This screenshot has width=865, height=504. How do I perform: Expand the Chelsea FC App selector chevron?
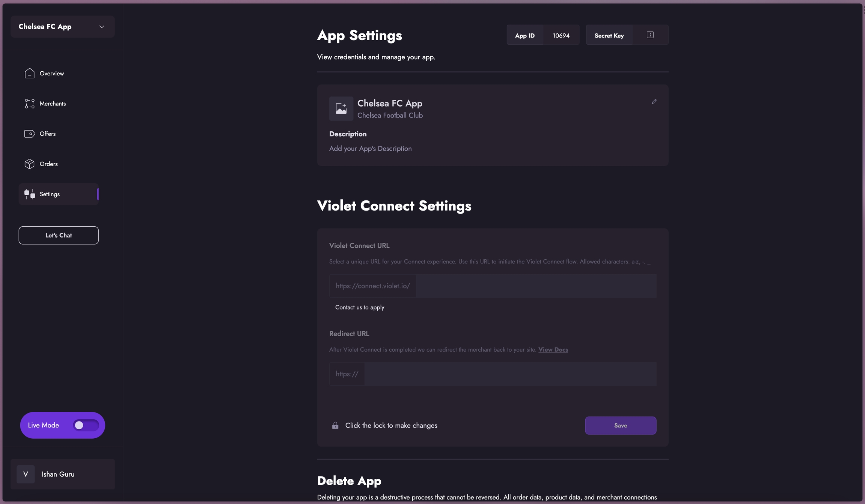coord(101,27)
